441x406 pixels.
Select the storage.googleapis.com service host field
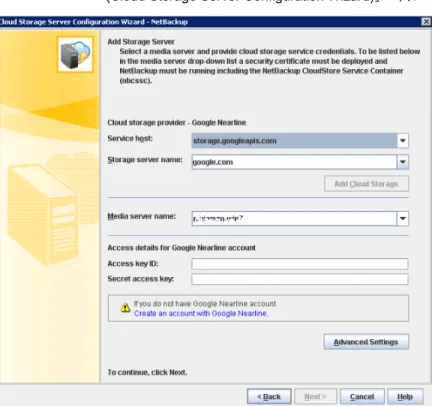click(x=294, y=141)
